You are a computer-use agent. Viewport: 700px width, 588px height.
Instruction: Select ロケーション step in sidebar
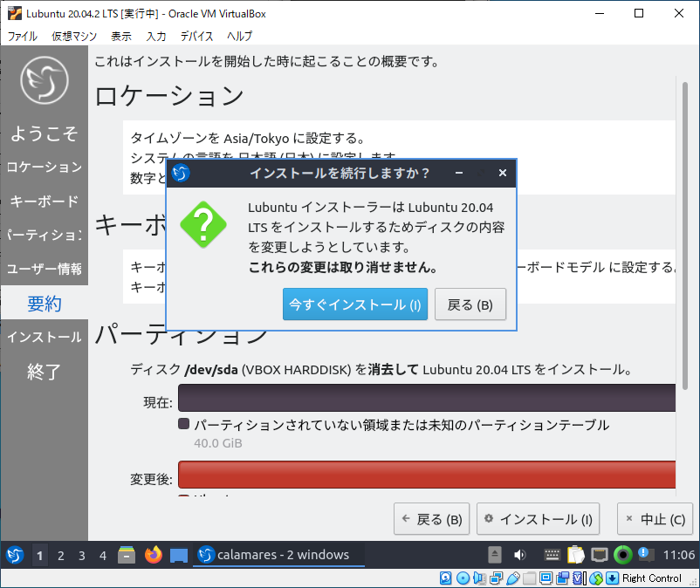[45, 167]
